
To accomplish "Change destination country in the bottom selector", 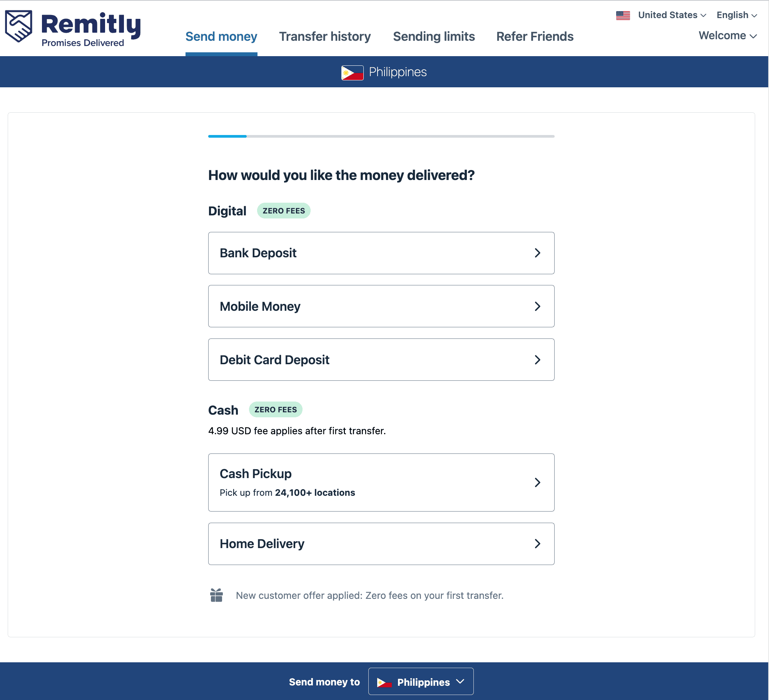I will [x=421, y=681].
